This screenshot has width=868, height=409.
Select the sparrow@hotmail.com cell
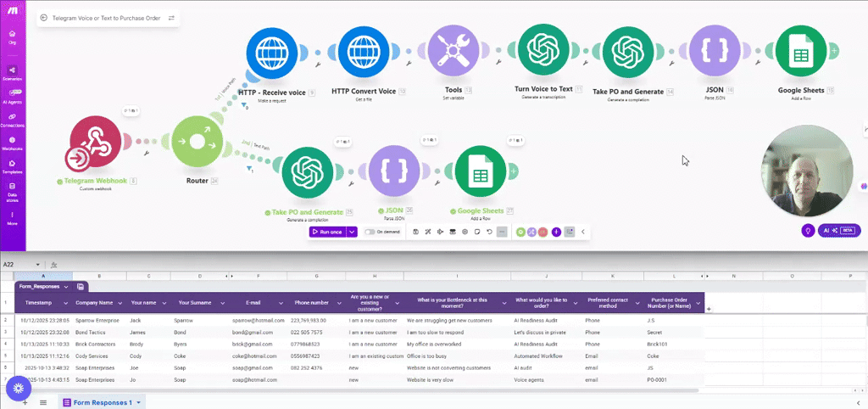pyautogui.click(x=259, y=321)
